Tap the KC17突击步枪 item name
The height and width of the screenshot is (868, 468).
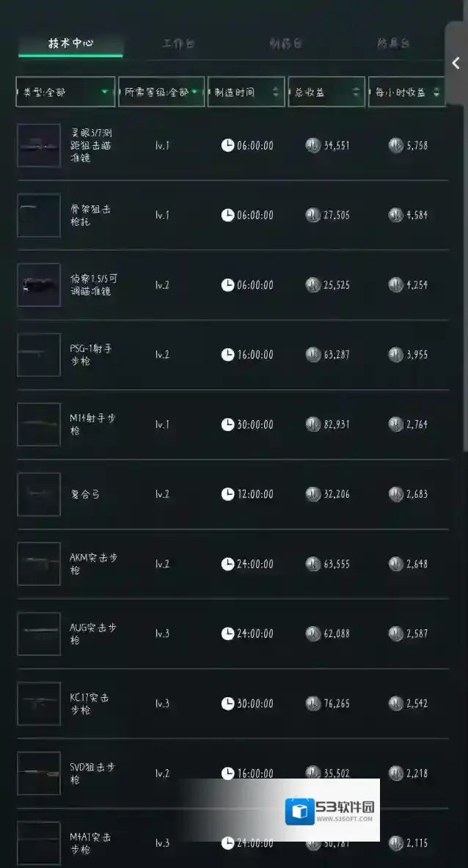90,704
